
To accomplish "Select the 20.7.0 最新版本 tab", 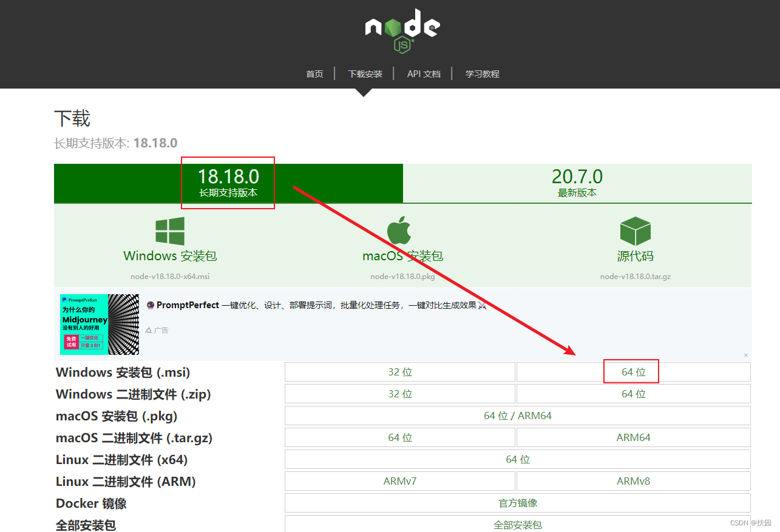I will tap(577, 183).
